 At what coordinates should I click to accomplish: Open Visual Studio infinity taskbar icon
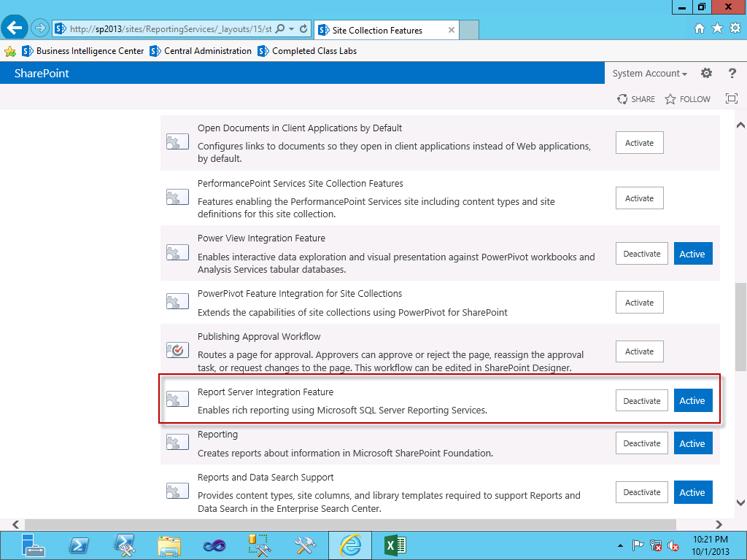[214, 545]
